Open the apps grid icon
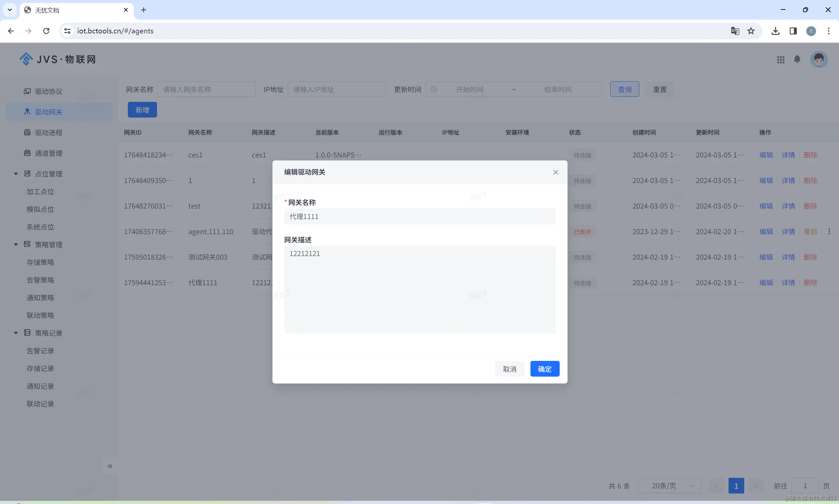Viewport: 839px width, 504px height. click(x=781, y=60)
